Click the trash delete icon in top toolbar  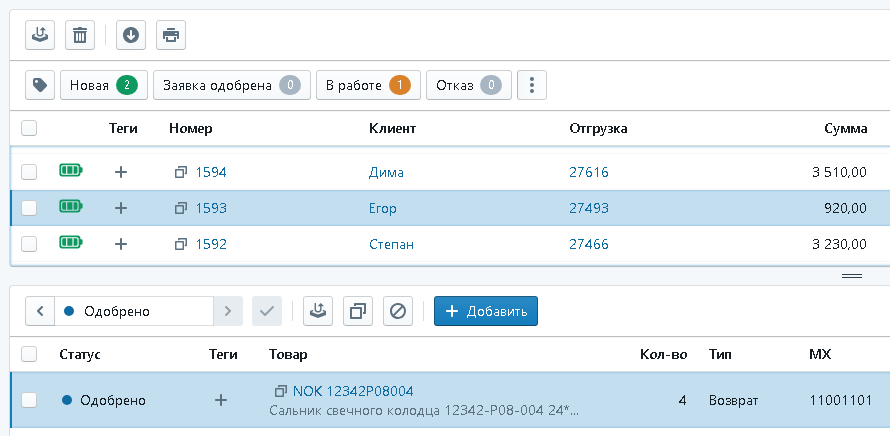(80, 36)
